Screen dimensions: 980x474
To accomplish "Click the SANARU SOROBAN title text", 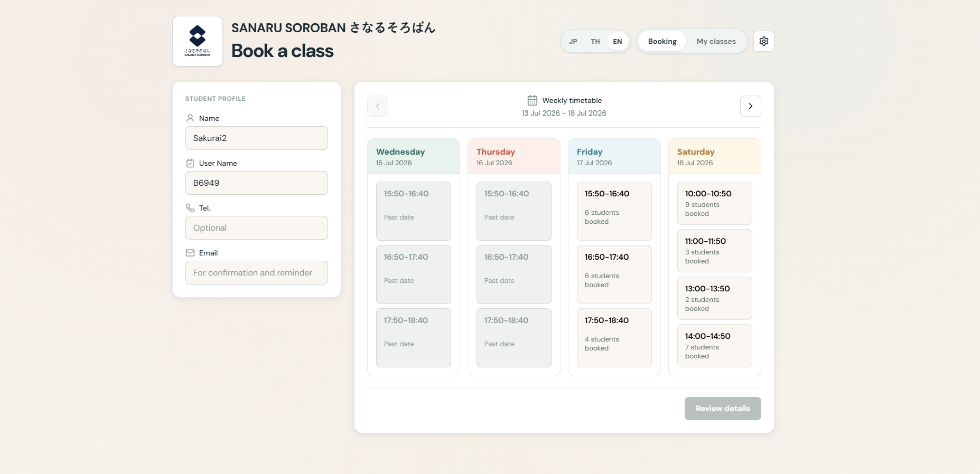I will point(333,27).
